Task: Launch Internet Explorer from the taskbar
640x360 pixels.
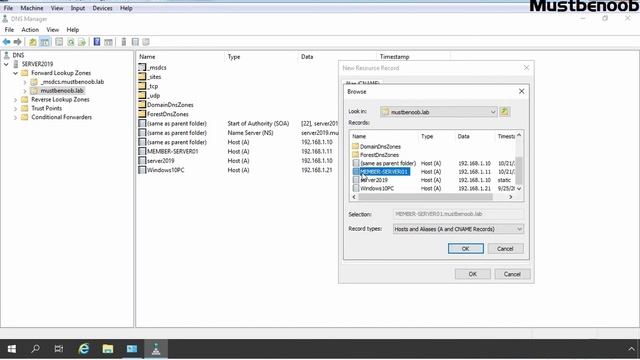Action: (84, 349)
